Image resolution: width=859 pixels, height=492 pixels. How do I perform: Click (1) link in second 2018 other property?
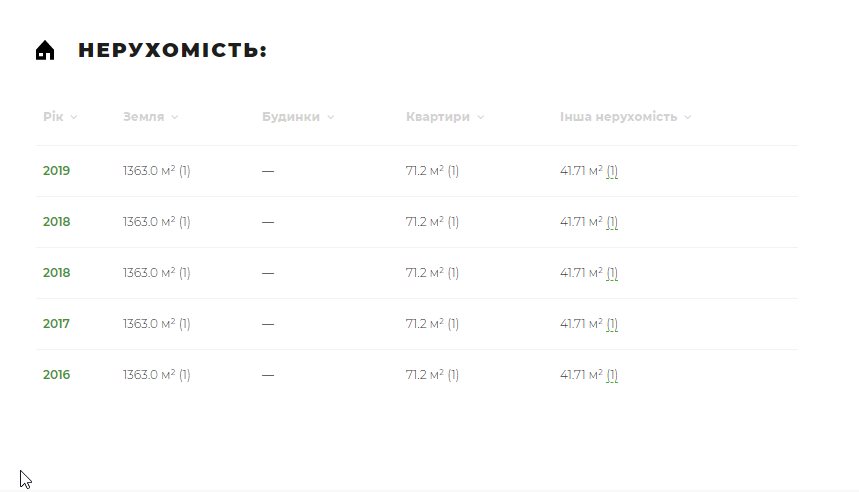(x=612, y=273)
